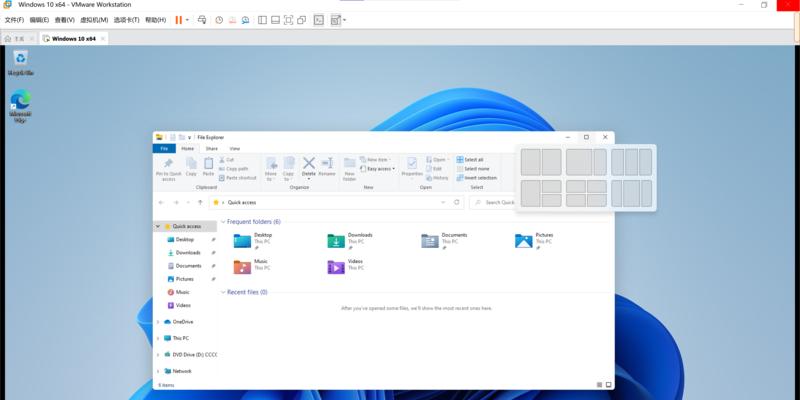
Task: Expand OneDrive in the navigation pane
Action: pyautogui.click(x=158, y=322)
